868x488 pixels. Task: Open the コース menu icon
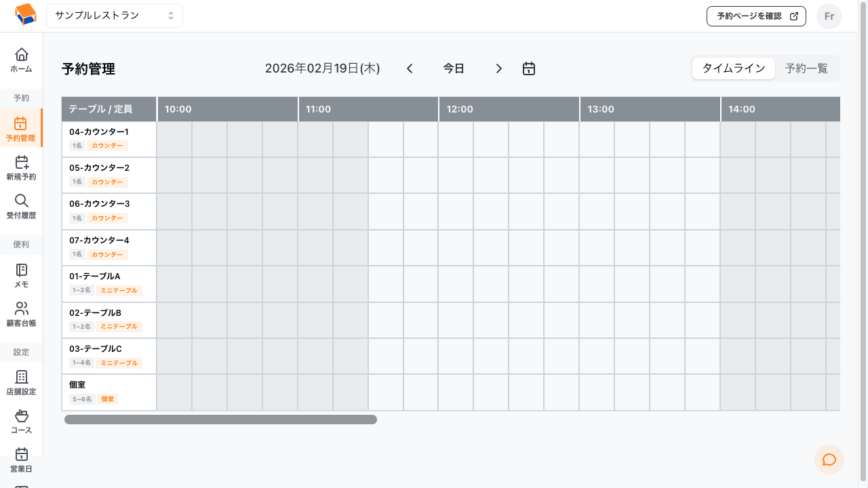pyautogui.click(x=22, y=416)
